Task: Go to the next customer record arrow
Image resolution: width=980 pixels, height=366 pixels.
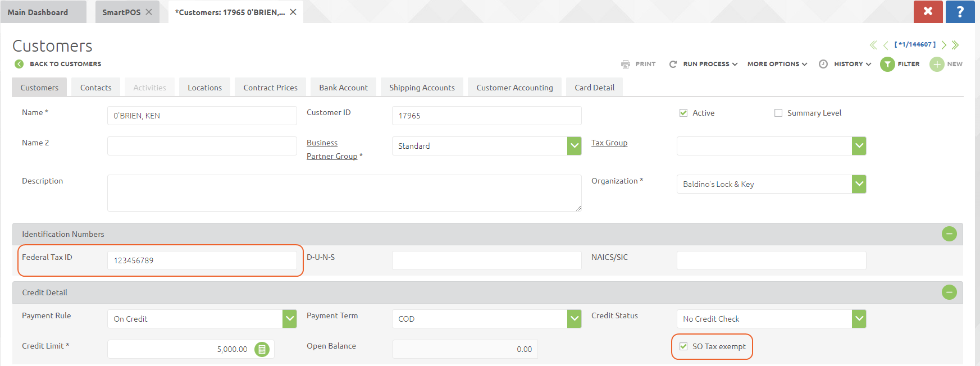Action: pyautogui.click(x=944, y=45)
